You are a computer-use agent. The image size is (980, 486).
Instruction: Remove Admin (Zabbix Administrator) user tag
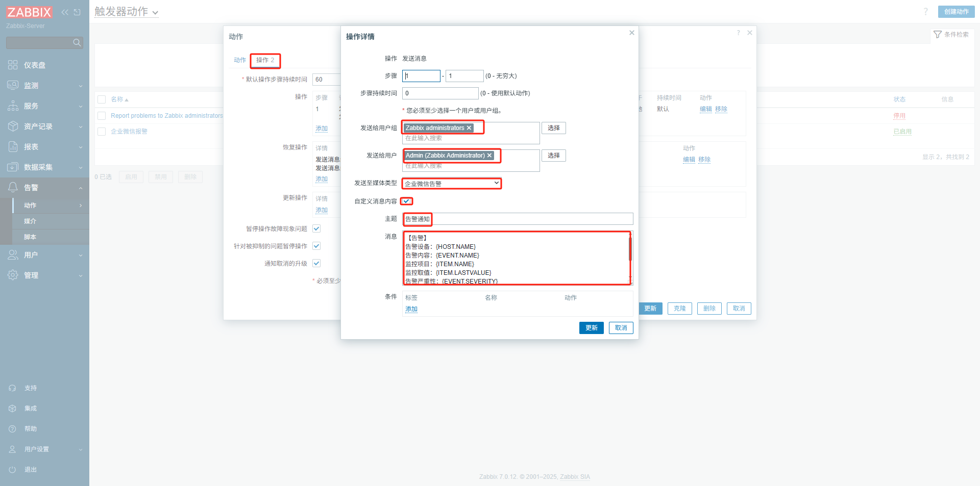[x=489, y=156]
